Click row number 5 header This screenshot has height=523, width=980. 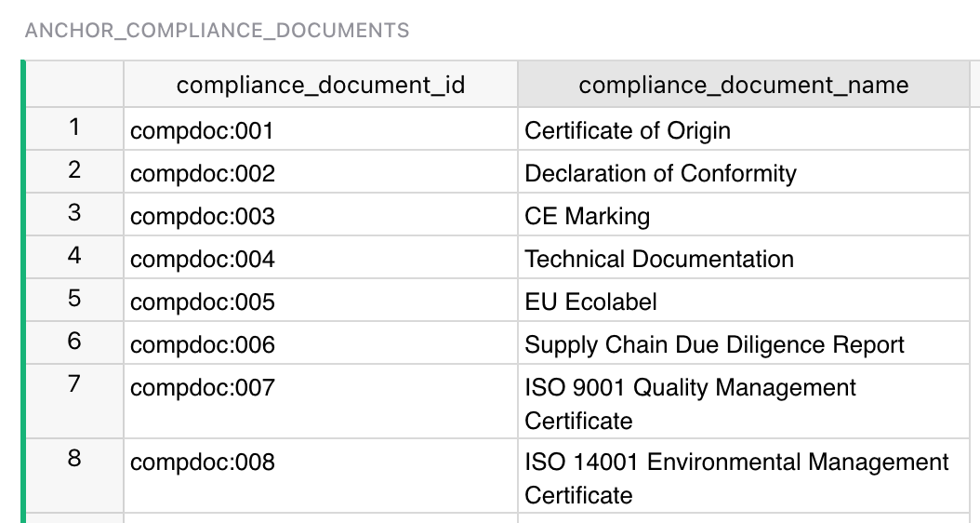(x=74, y=300)
